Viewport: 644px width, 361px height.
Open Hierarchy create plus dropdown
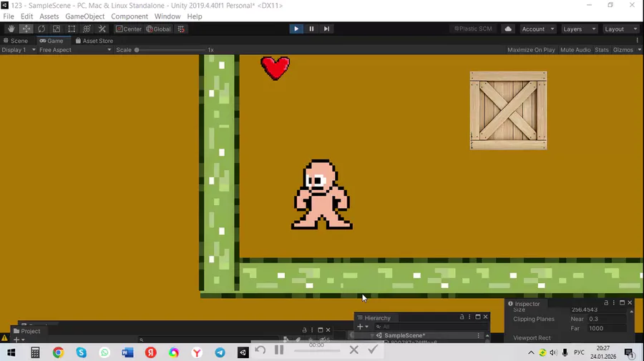[x=363, y=327]
